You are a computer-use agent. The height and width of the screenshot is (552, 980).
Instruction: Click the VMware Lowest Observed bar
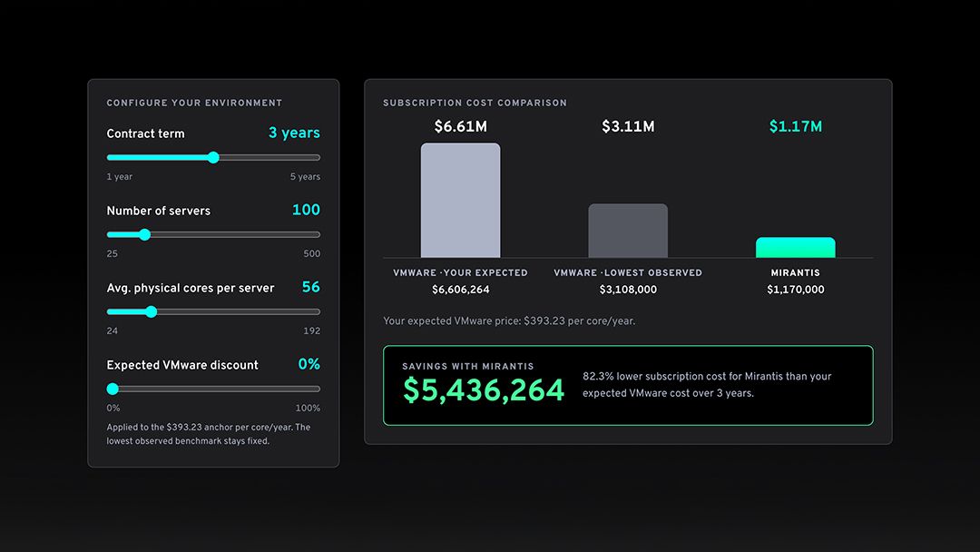tap(628, 231)
